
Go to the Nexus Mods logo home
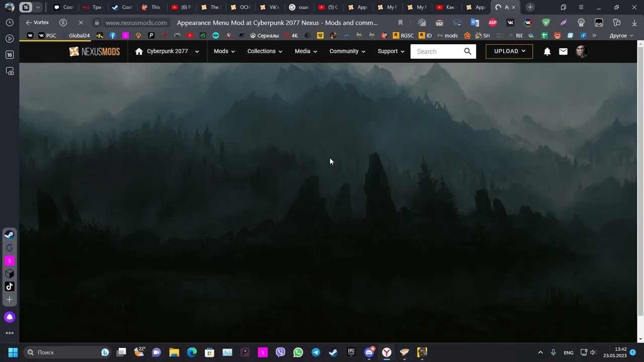[95, 51]
